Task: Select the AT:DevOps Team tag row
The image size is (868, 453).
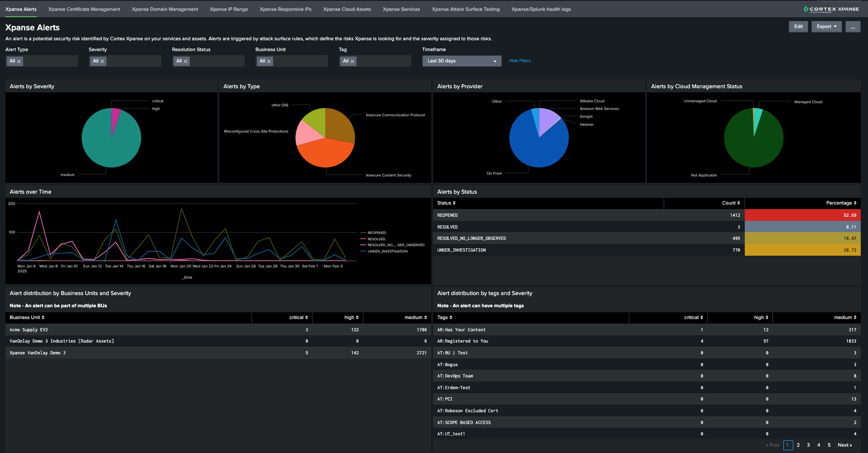Action: pyautogui.click(x=646, y=376)
